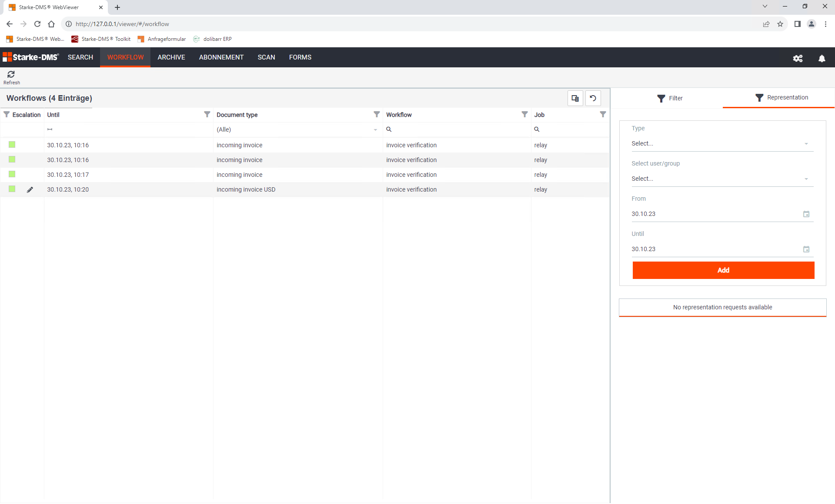
Task: Click the pencil edit icon on fourth row
Action: click(x=30, y=189)
